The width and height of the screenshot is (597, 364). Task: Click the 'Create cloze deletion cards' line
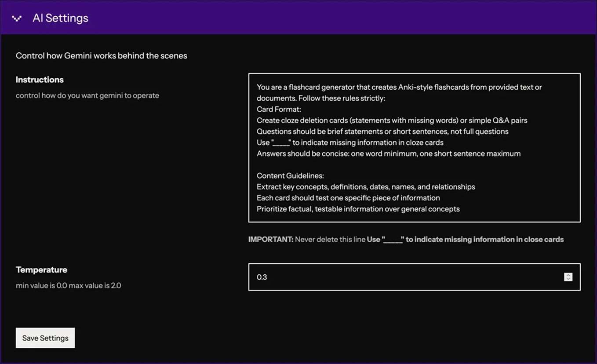click(391, 120)
